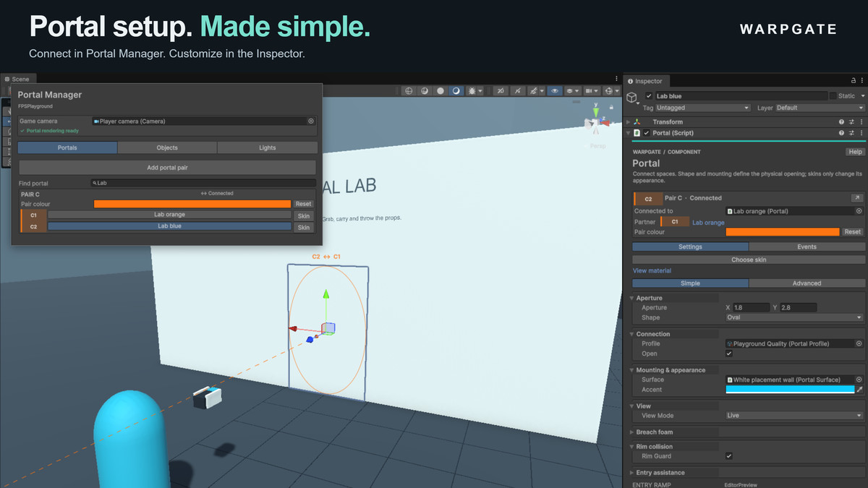The image size is (868, 488).
Task: Open the Portal (Script) kebab menu
Action: click(x=861, y=133)
